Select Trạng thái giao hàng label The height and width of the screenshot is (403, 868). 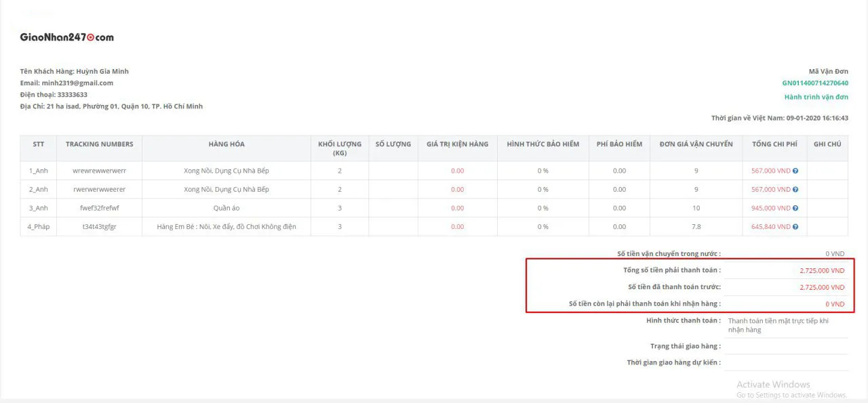(686, 346)
